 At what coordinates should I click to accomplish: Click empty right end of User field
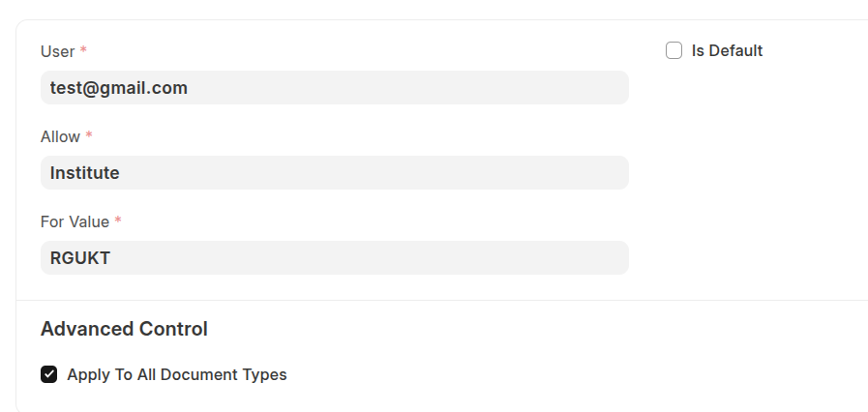click(x=581, y=88)
